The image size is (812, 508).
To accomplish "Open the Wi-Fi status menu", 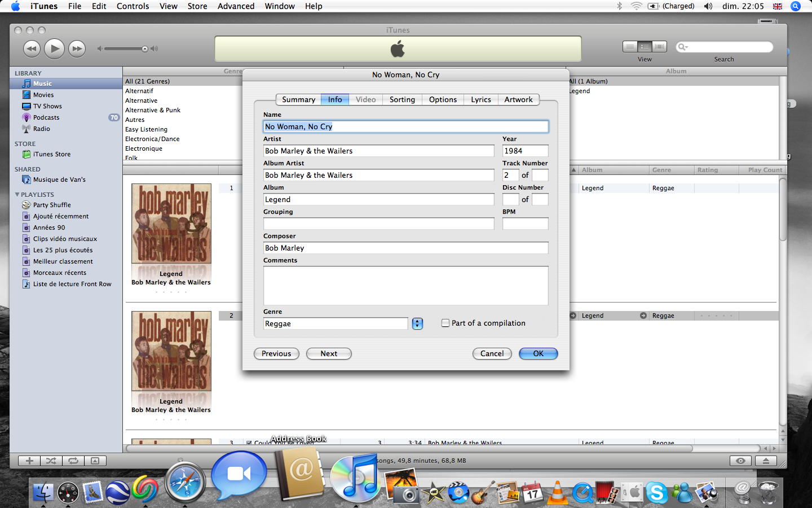I will point(636,6).
